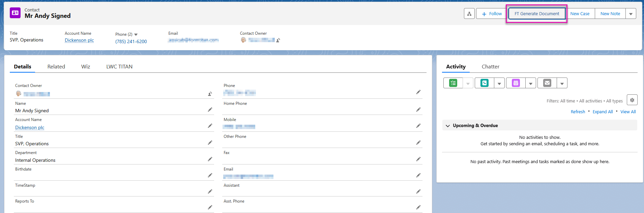Edit the Department field pencil

point(210,159)
